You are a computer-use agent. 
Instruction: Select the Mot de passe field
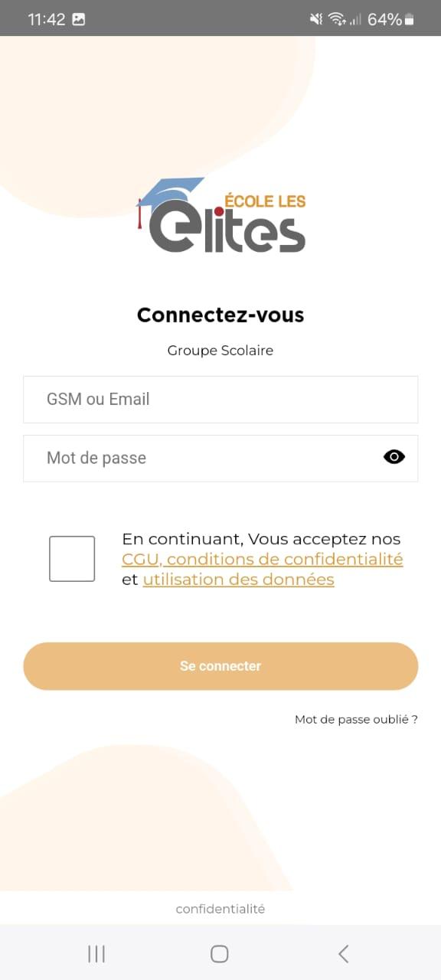(x=220, y=458)
